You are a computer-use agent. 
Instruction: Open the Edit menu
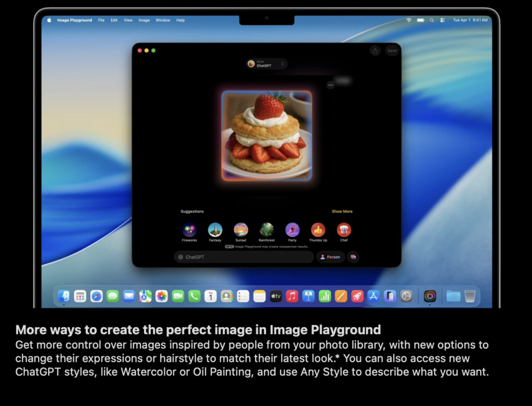(x=114, y=20)
